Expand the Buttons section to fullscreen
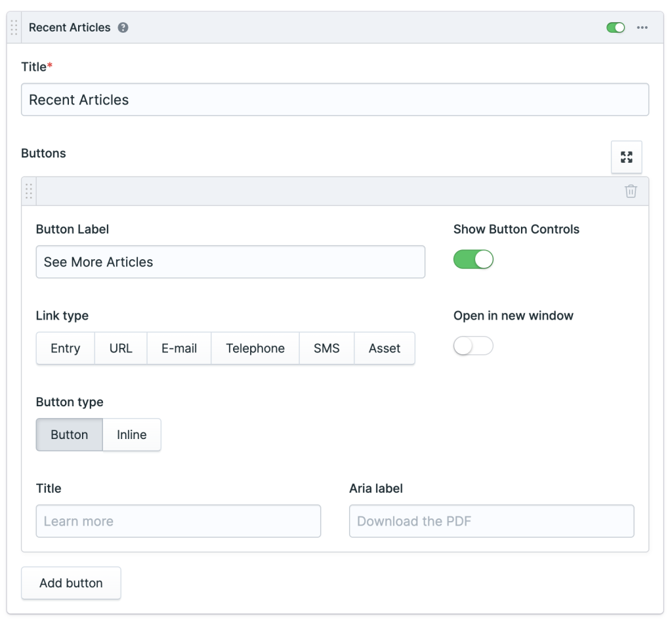672x626 pixels. coord(626,157)
